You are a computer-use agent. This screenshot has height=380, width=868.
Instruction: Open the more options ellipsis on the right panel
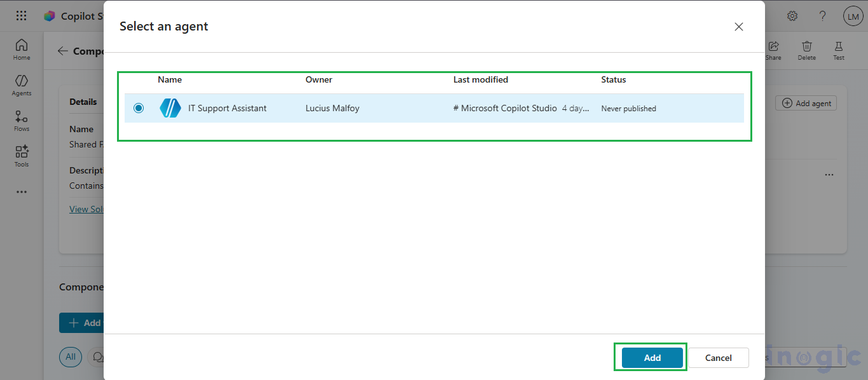click(829, 174)
